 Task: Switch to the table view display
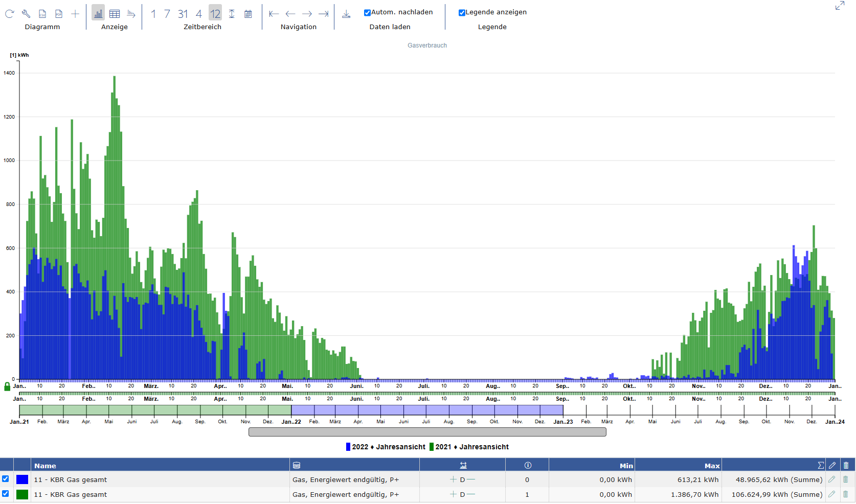click(x=115, y=14)
